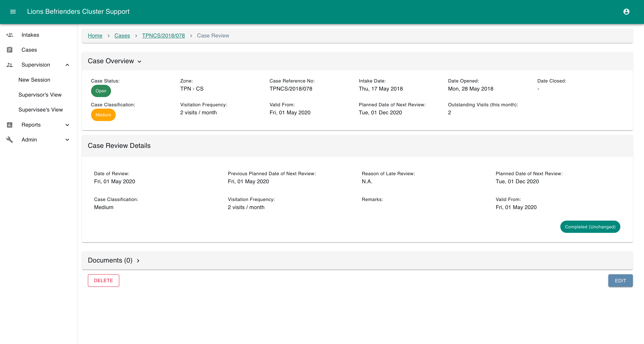Click the Supervision group icon
The image size is (644, 344).
[x=10, y=65]
